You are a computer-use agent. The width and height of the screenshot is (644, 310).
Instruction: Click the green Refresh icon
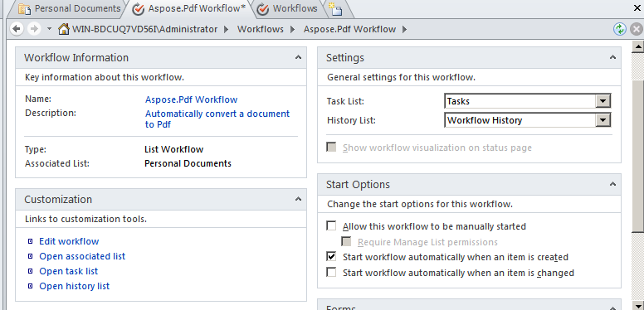pyautogui.click(x=619, y=29)
